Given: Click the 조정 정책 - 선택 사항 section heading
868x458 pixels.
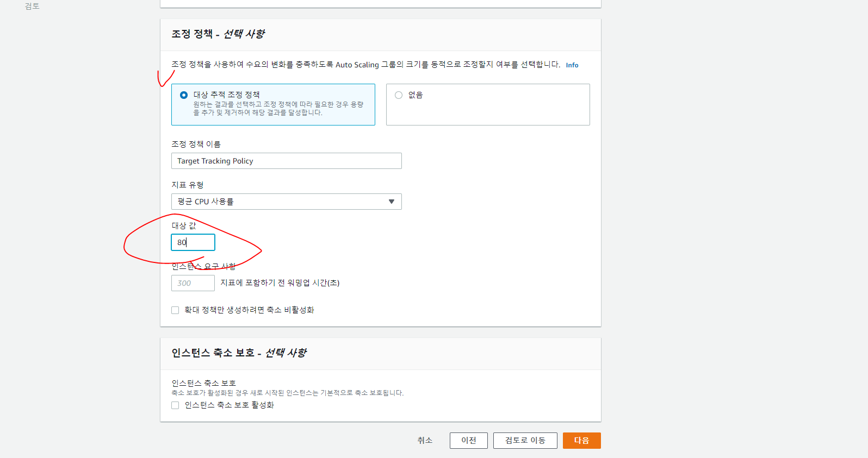Looking at the screenshot, I should tap(218, 34).
